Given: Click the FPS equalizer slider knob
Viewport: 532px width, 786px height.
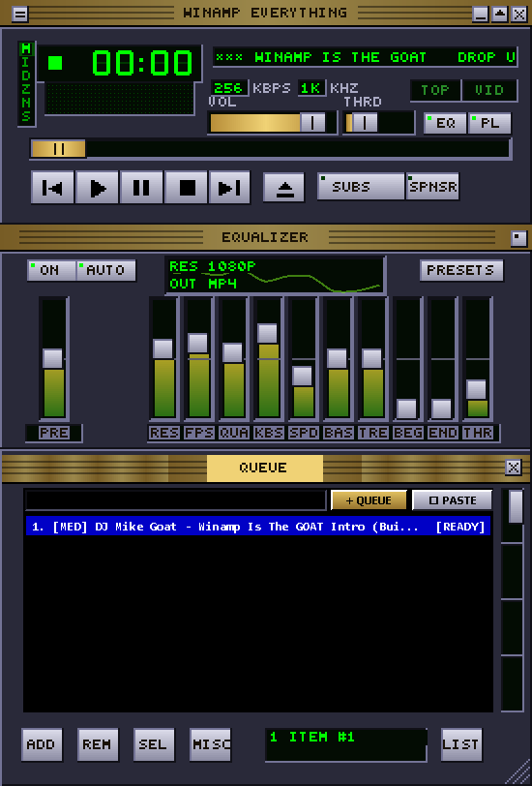Looking at the screenshot, I should [x=197, y=343].
